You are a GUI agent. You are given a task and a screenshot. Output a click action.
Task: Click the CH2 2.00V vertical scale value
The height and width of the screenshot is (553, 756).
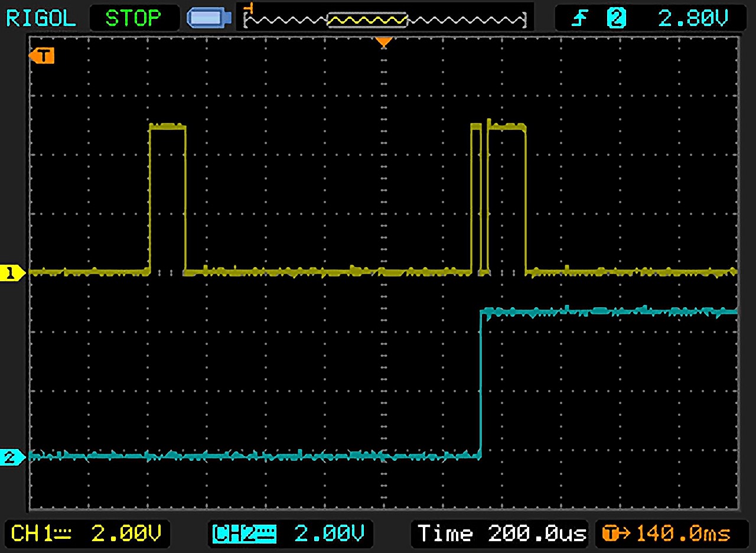[x=329, y=534]
